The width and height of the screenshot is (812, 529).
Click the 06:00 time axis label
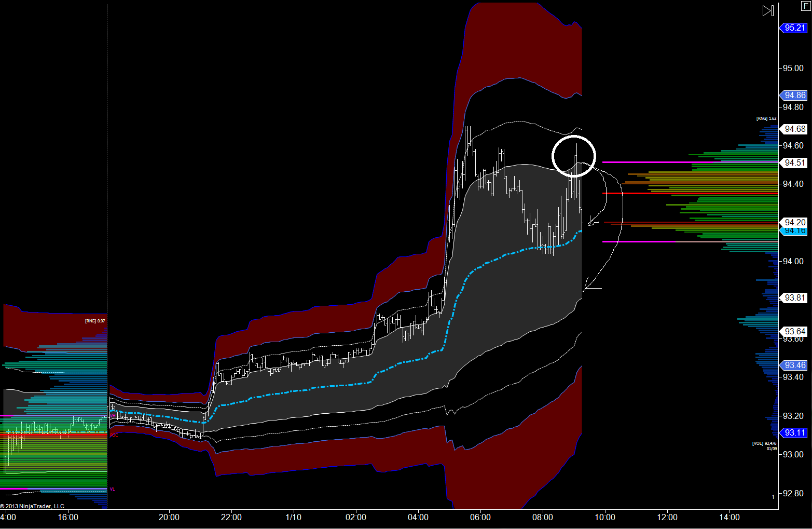click(480, 517)
